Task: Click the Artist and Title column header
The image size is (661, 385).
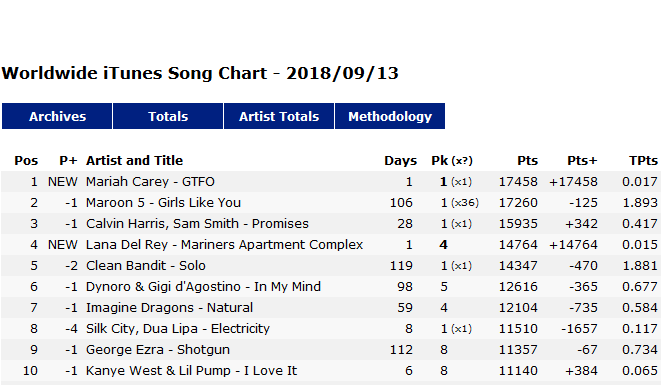Action: (x=134, y=161)
